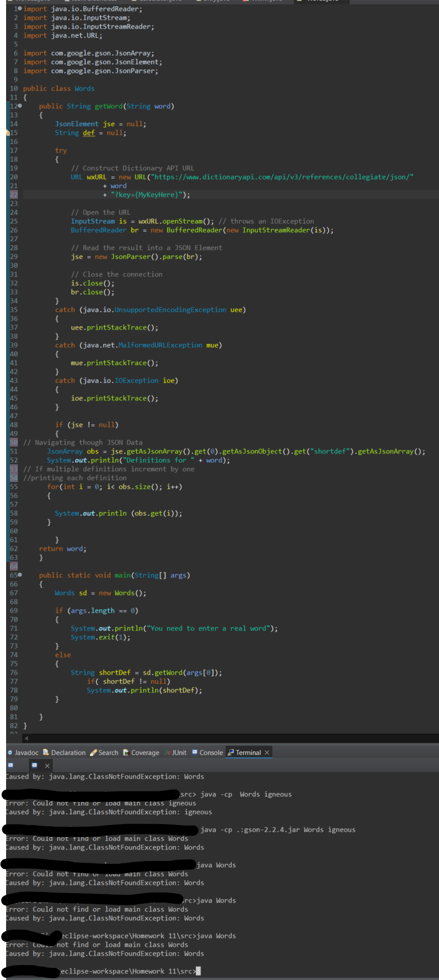The image size is (439, 980).
Task: Open the JUnit view tab
Action: pyautogui.click(x=175, y=753)
